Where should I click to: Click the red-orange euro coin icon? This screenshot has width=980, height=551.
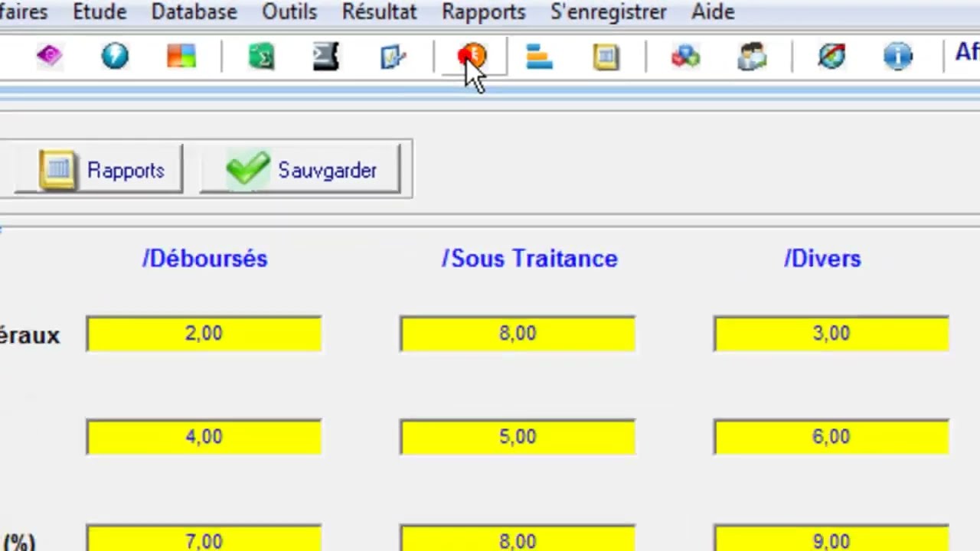coord(472,56)
